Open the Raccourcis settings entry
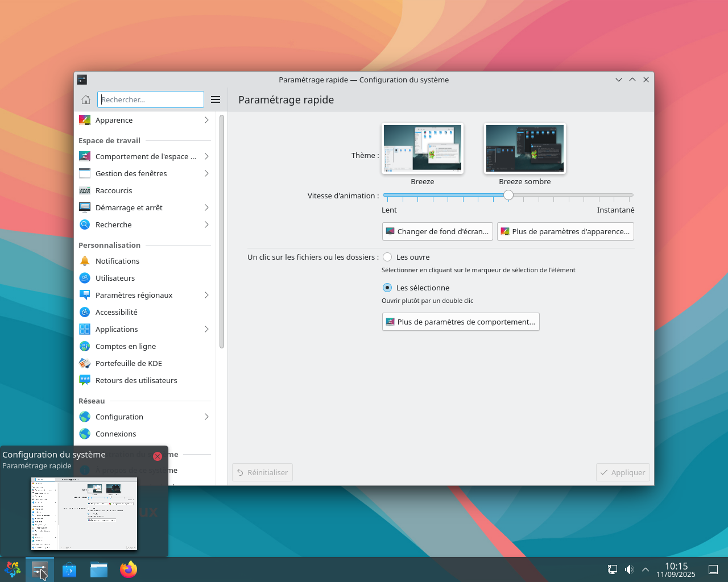 [145, 190]
